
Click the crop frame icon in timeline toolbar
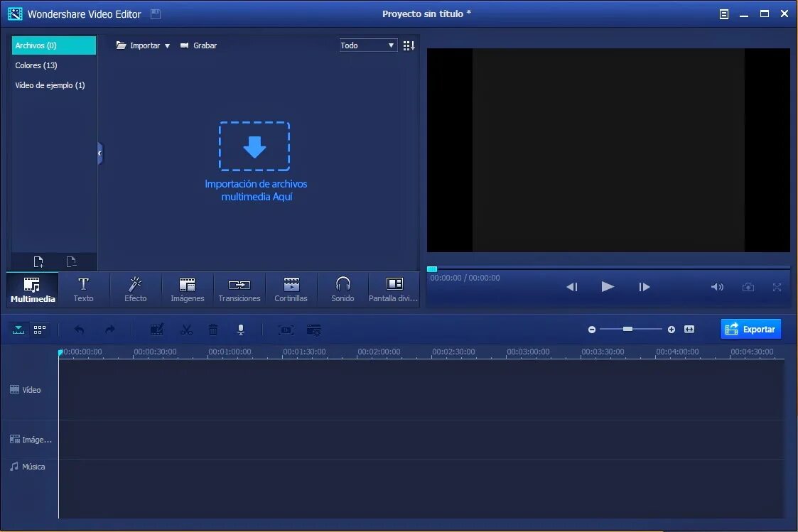(x=286, y=330)
